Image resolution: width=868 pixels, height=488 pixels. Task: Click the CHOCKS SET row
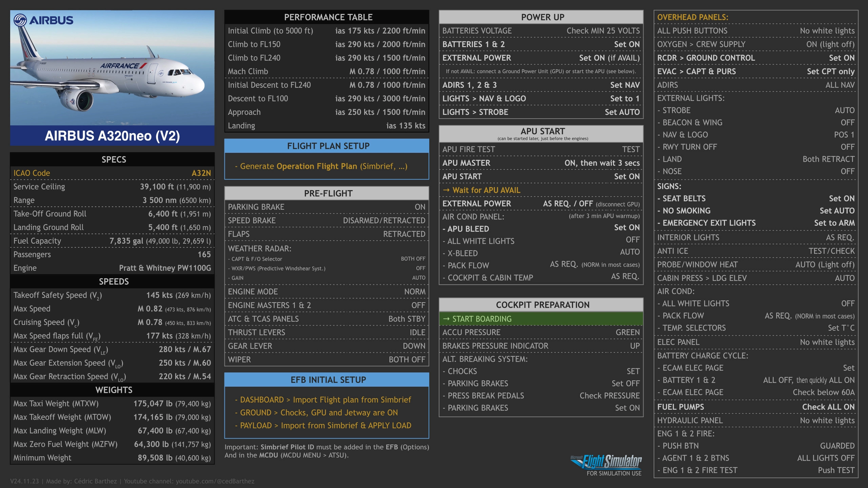click(541, 371)
